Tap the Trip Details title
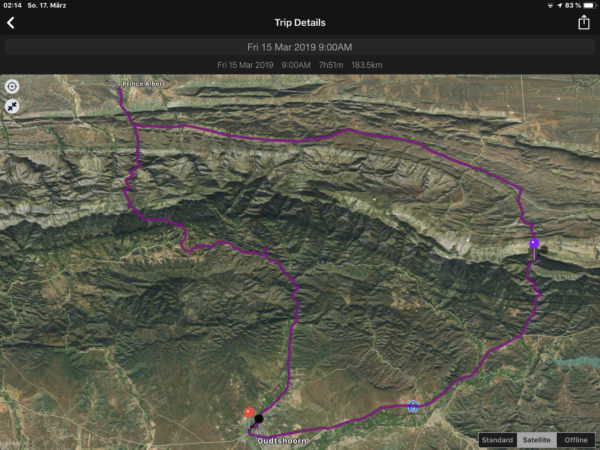 pyautogui.click(x=300, y=23)
